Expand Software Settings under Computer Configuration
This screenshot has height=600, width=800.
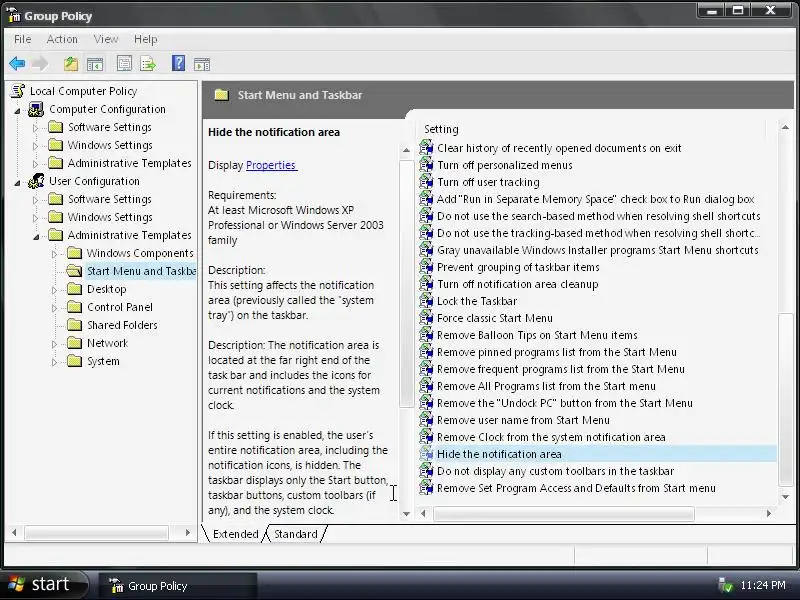point(35,128)
